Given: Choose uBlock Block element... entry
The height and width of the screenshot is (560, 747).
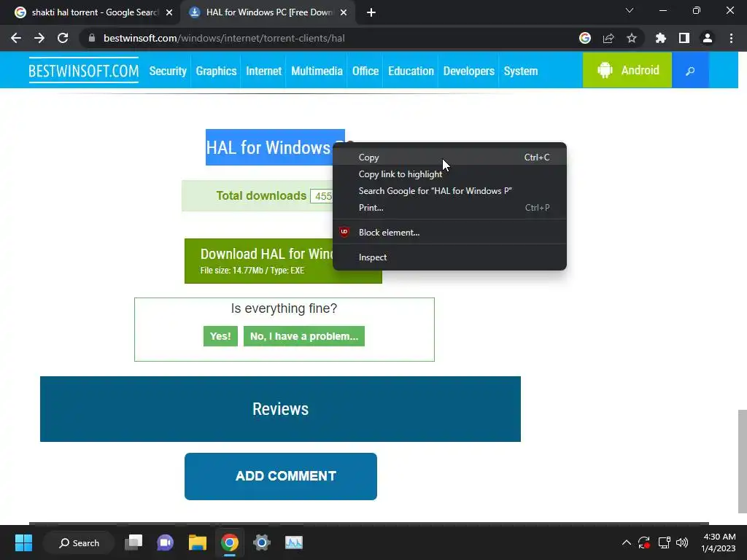Looking at the screenshot, I should (x=449, y=233).
